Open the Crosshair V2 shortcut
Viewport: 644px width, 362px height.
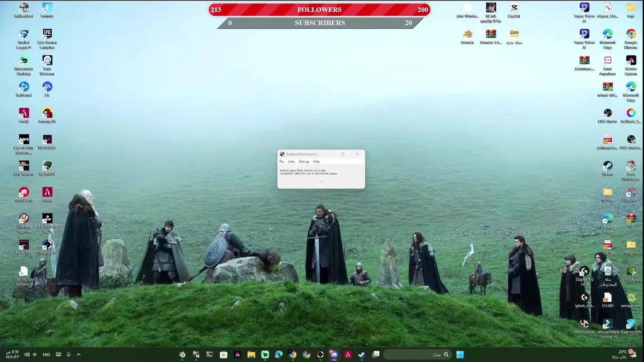click(x=47, y=247)
